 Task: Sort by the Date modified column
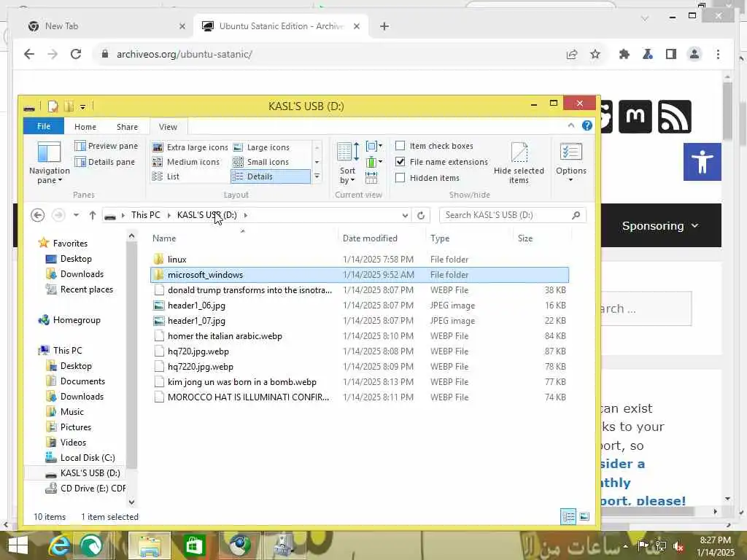370,238
